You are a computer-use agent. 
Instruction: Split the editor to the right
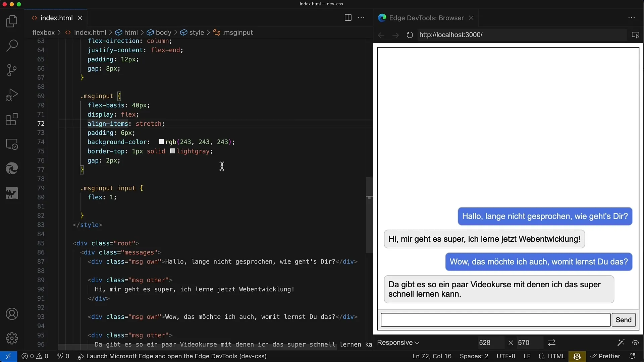click(348, 18)
